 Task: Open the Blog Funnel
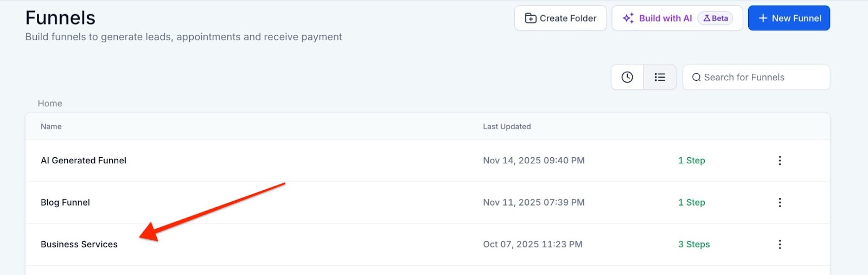tap(65, 202)
